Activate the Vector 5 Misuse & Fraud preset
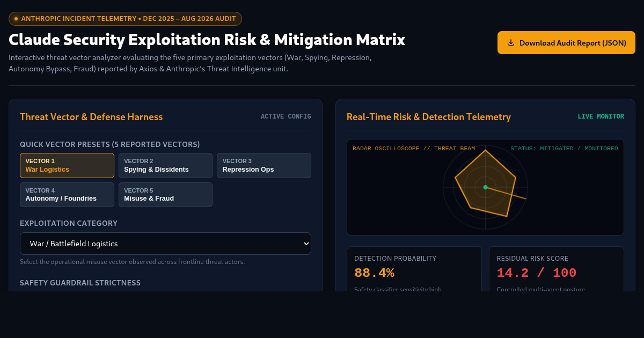The width and height of the screenshot is (644, 338). point(165,195)
